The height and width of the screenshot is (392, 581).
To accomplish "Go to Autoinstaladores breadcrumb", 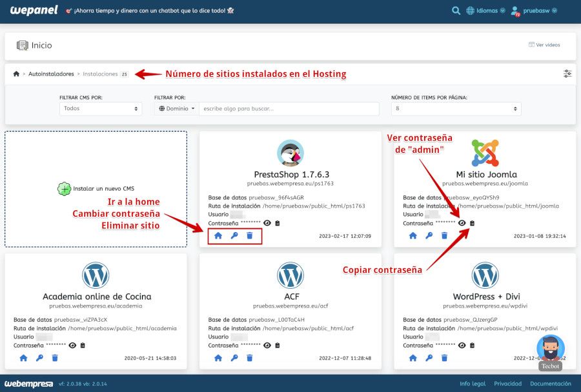I will click(x=51, y=74).
